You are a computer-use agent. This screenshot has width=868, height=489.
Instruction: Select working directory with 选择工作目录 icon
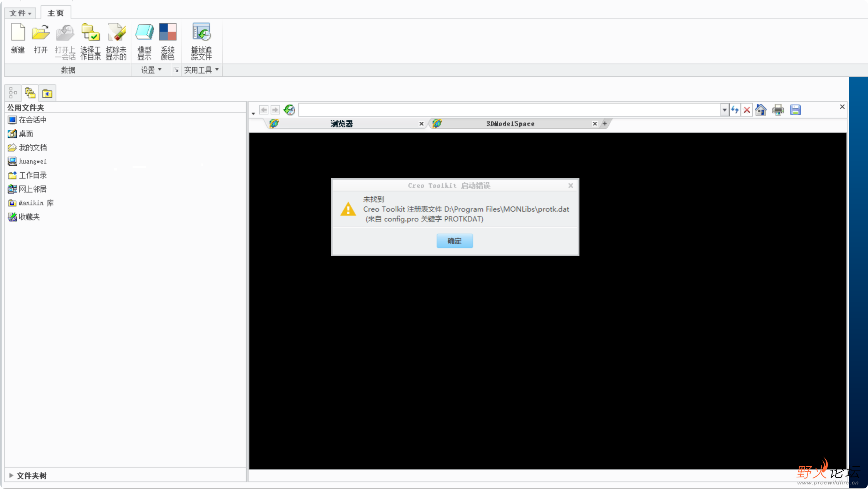point(91,42)
